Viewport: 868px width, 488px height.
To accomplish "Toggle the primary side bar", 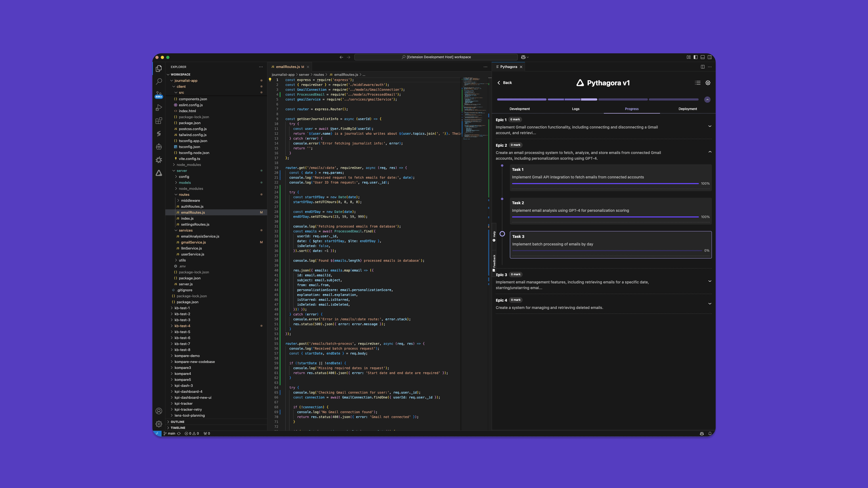I will 696,57.
